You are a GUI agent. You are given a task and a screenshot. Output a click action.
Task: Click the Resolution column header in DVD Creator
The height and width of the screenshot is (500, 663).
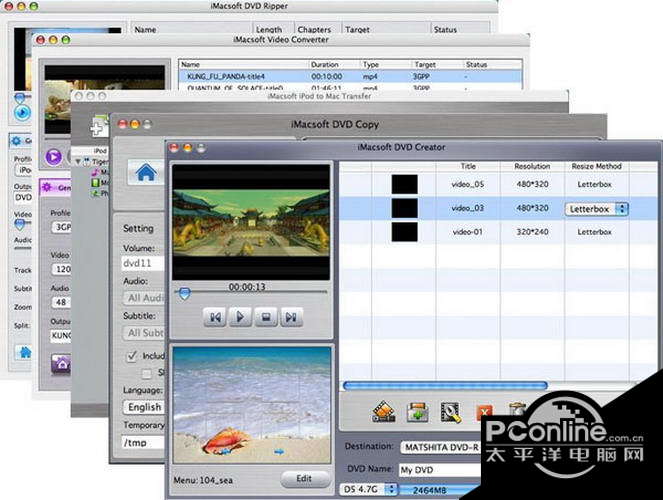(x=532, y=166)
